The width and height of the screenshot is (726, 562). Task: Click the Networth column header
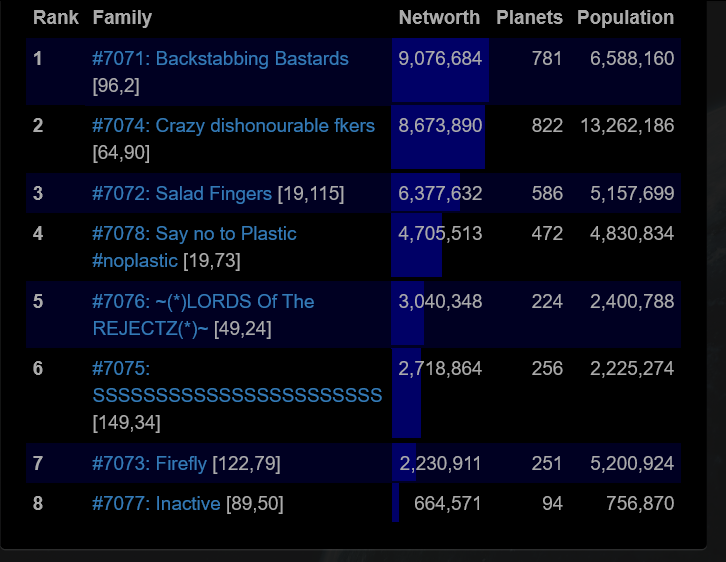(439, 18)
